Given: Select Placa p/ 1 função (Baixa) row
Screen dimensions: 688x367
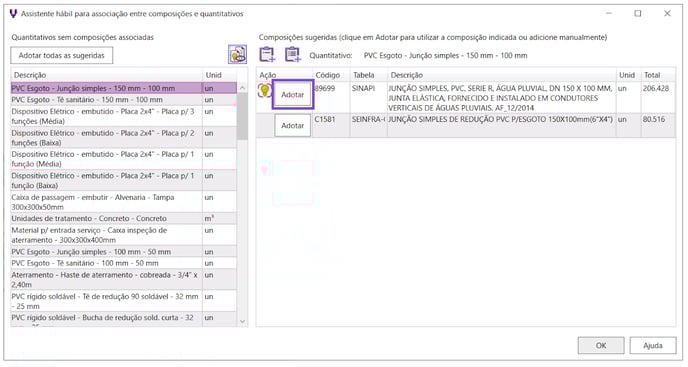Looking at the screenshot, I should pos(124,180).
